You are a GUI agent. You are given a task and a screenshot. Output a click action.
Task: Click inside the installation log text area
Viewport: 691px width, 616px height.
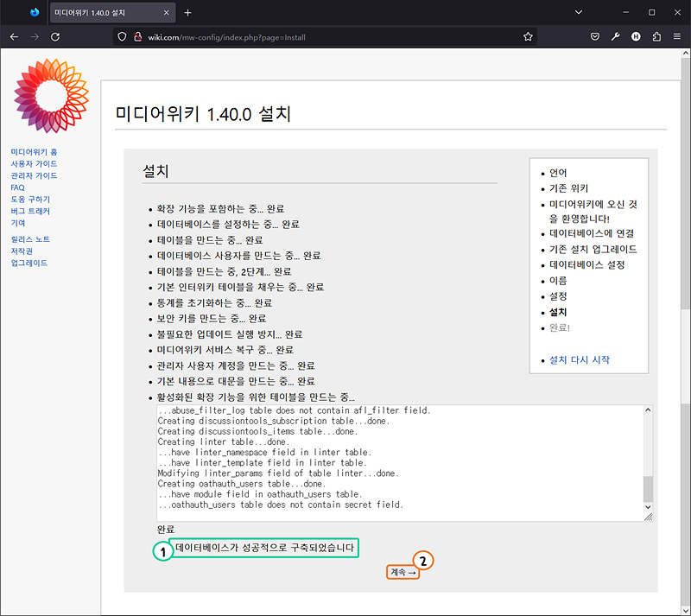pyautogui.click(x=400, y=463)
